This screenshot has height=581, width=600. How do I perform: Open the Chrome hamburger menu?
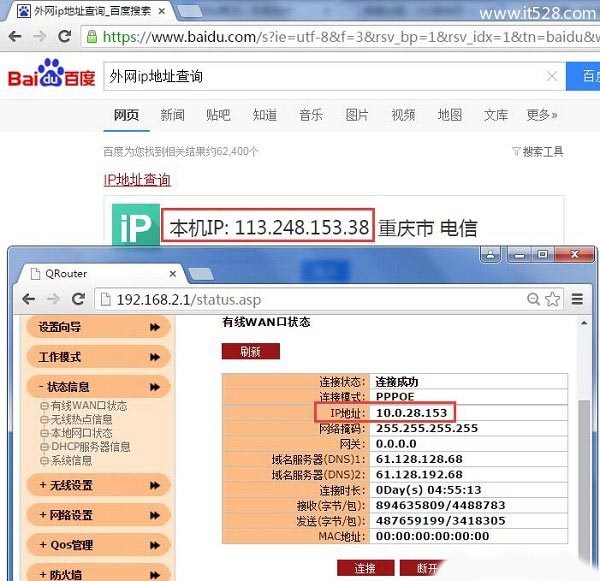point(577,299)
